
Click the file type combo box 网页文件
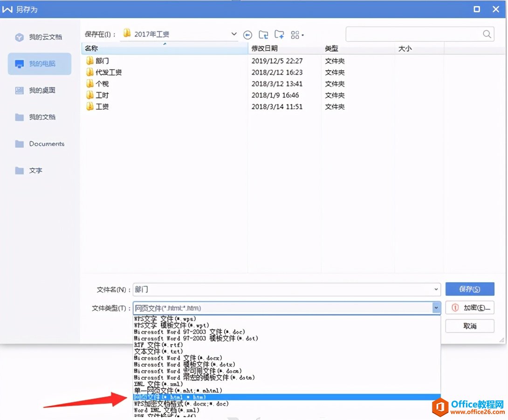click(287, 308)
